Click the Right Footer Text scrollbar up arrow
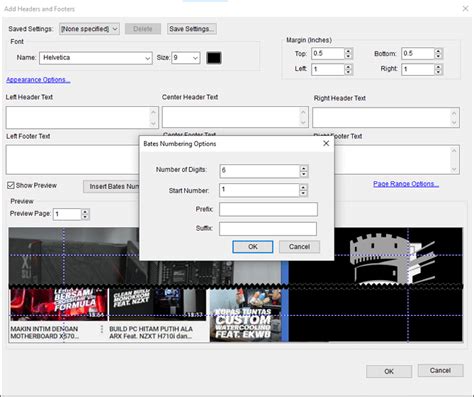Screen dimensions: 474x397 point(454,151)
